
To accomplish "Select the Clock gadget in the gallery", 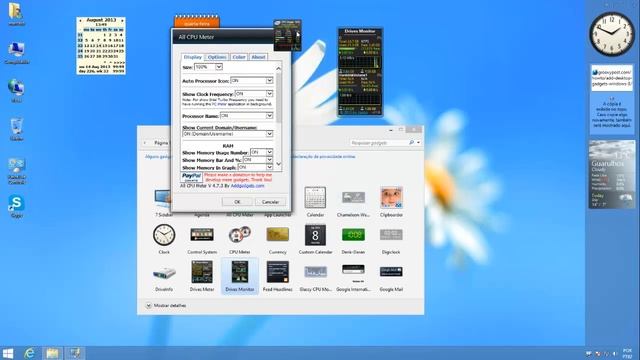I will point(164,239).
